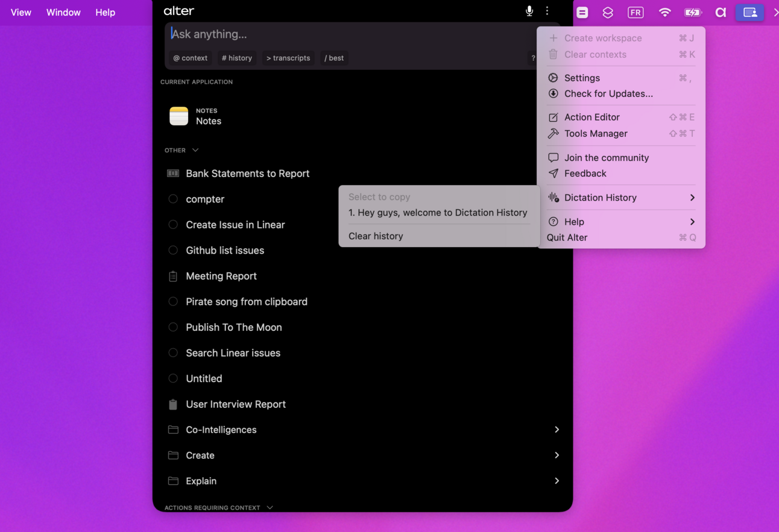Collapse the Actions Requiring Context section
The image size is (779, 532).
tap(270, 508)
